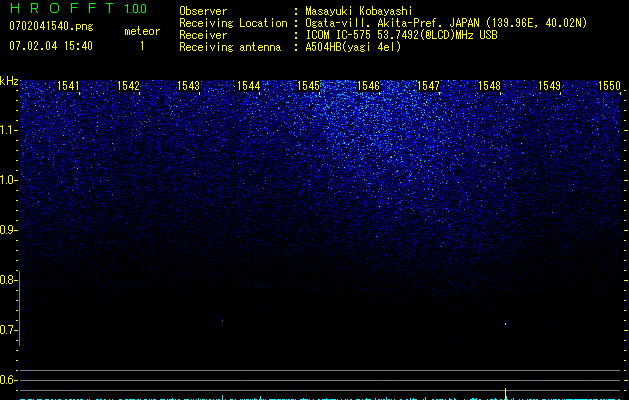
Task: Select the A504HB(yagi 4el) antenna text
Action: point(353,47)
